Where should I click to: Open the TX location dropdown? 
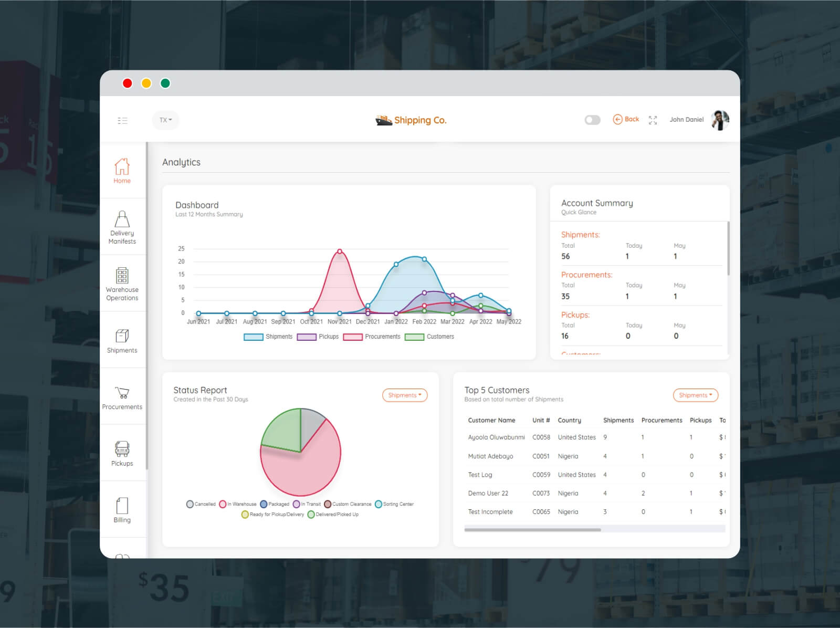pyautogui.click(x=165, y=120)
